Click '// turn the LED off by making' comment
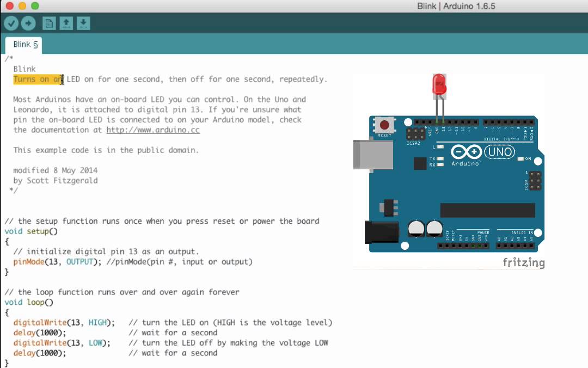The height and width of the screenshot is (368, 588). point(228,343)
